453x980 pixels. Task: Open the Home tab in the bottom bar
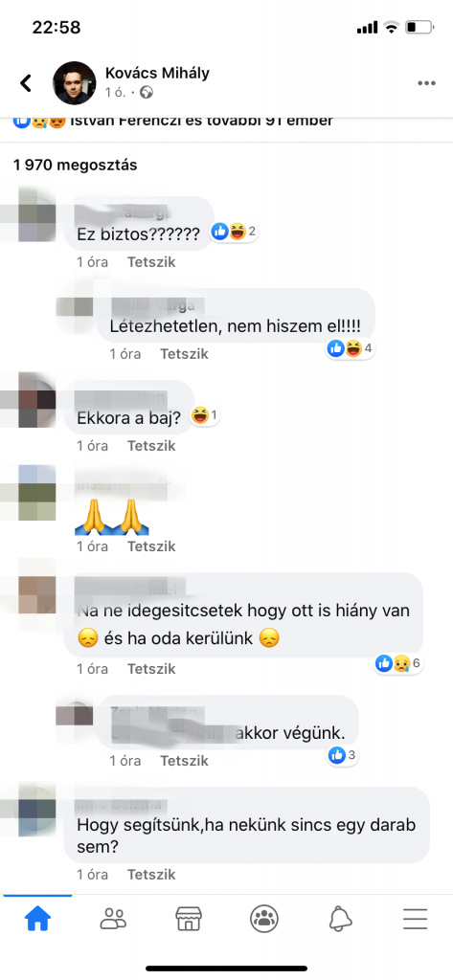point(37,919)
